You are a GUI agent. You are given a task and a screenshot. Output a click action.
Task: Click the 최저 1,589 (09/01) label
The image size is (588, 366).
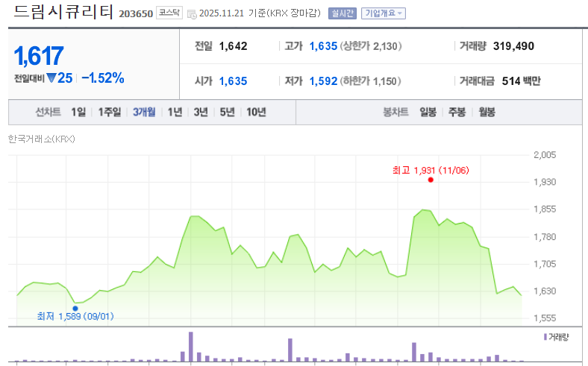[x=75, y=316]
